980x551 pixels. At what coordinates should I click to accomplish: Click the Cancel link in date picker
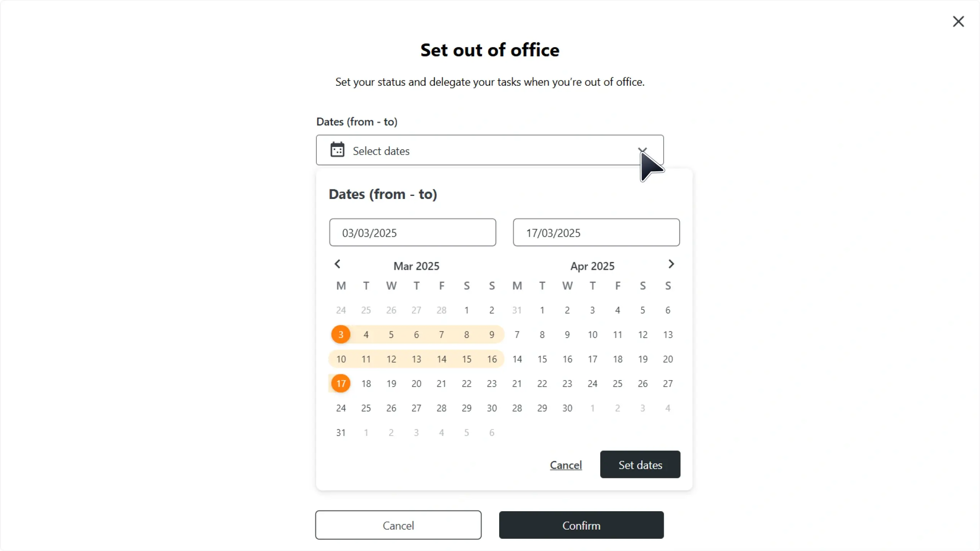(566, 465)
